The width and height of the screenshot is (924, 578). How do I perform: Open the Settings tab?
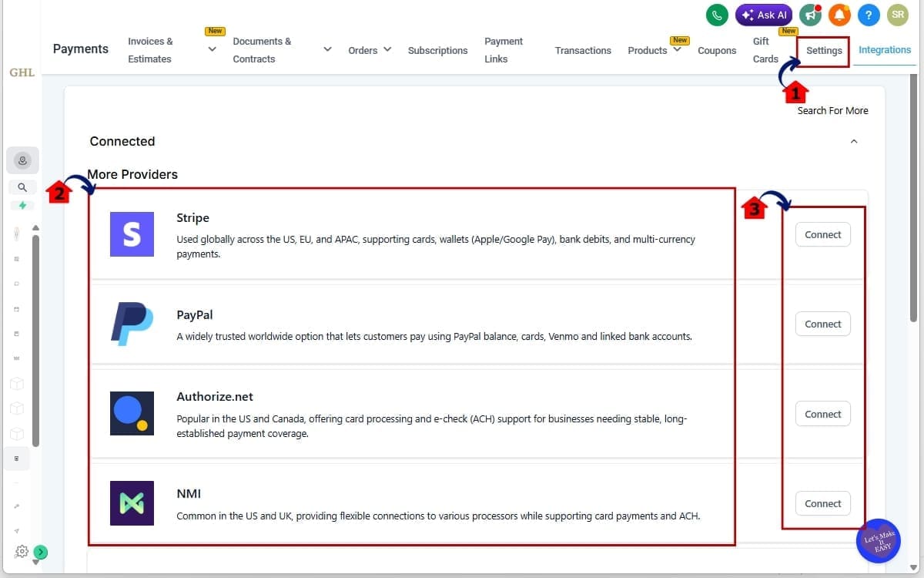(824, 50)
